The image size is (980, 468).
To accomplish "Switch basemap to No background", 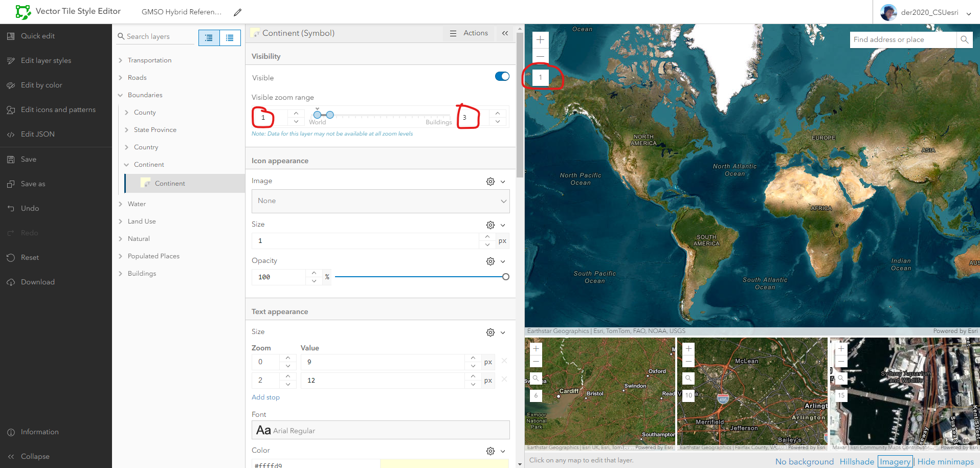I will pos(805,461).
